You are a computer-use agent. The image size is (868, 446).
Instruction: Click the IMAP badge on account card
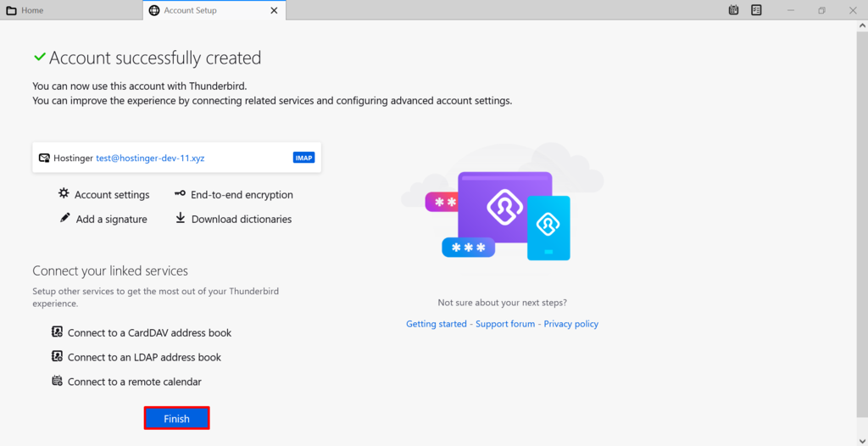(304, 158)
